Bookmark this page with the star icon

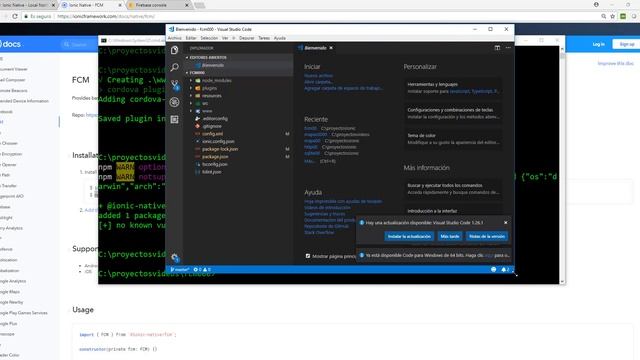[613, 16]
